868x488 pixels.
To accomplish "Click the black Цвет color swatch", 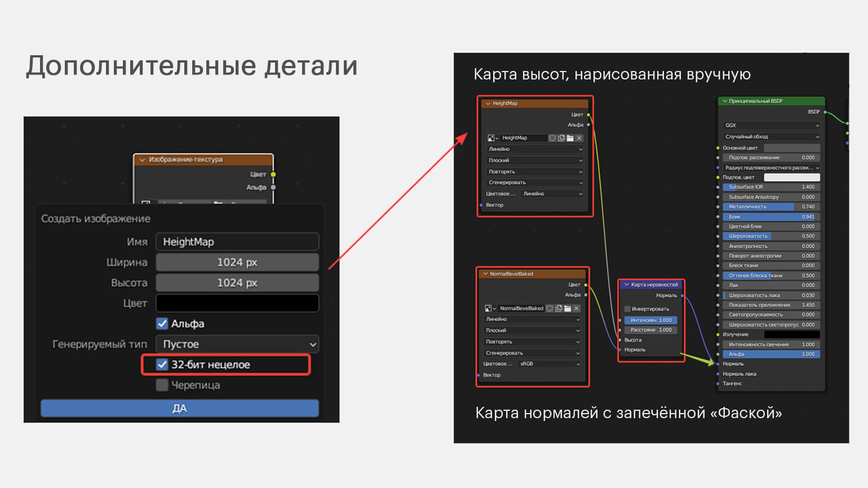I will point(237,303).
